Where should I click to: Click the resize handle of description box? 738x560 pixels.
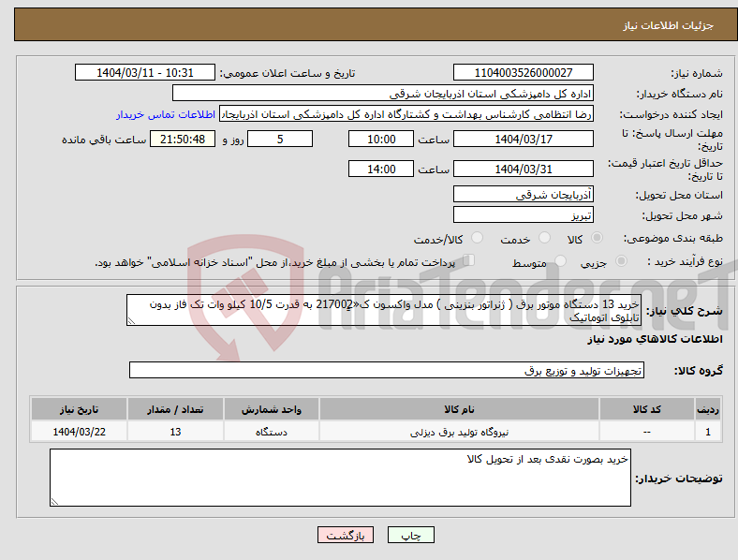(131, 321)
